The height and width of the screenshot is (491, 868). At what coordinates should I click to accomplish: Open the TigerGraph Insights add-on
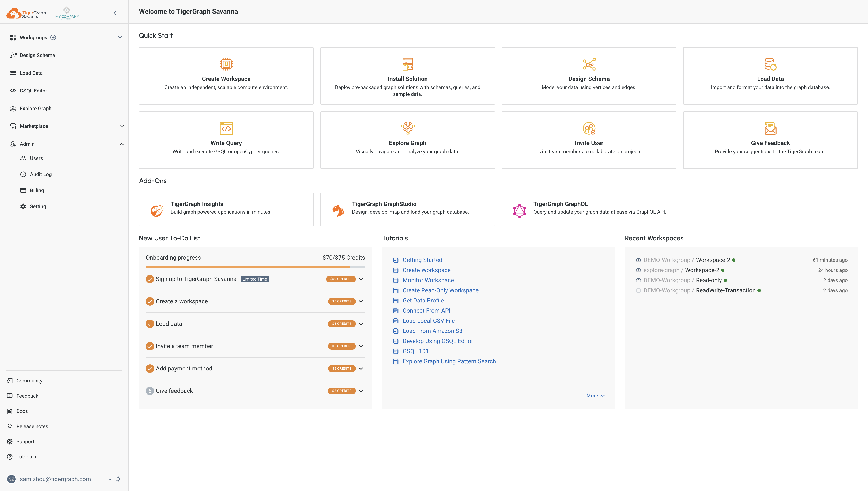[x=226, y=209]
